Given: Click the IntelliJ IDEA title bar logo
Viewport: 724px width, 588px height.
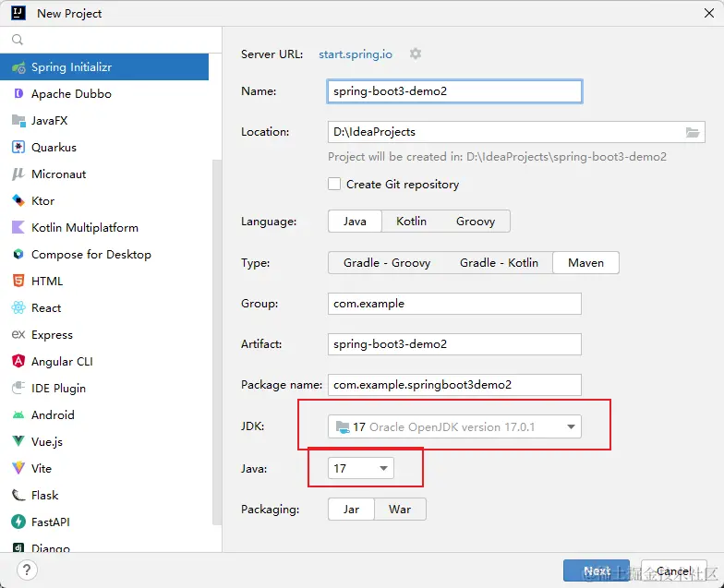Looking at the screenshot, I should (18, 13).
